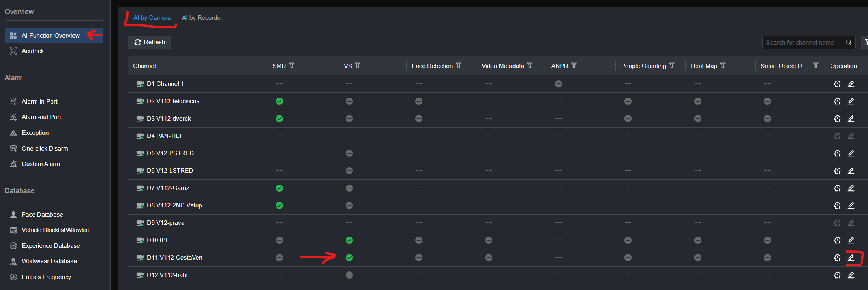Toggle the green IVS status for D11 V112-CestaVen
Image resolution: width=868 pixels, height=290 pixels.
click(349, 258)
